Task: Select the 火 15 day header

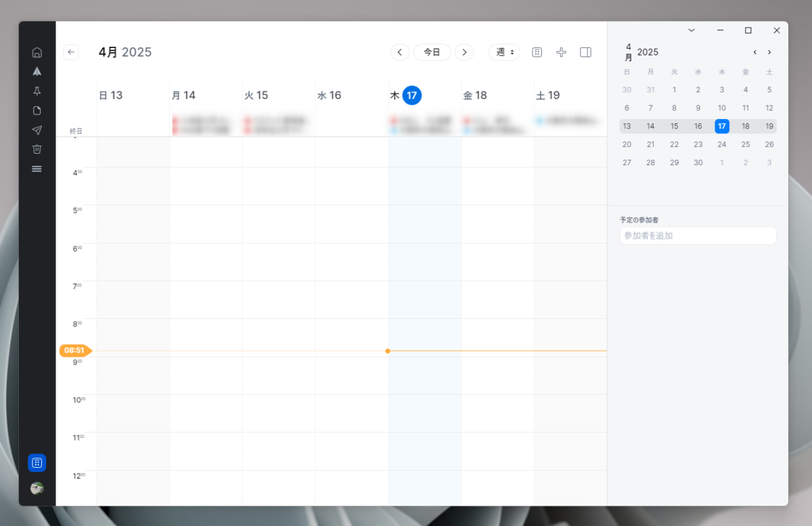Action: 256,95
